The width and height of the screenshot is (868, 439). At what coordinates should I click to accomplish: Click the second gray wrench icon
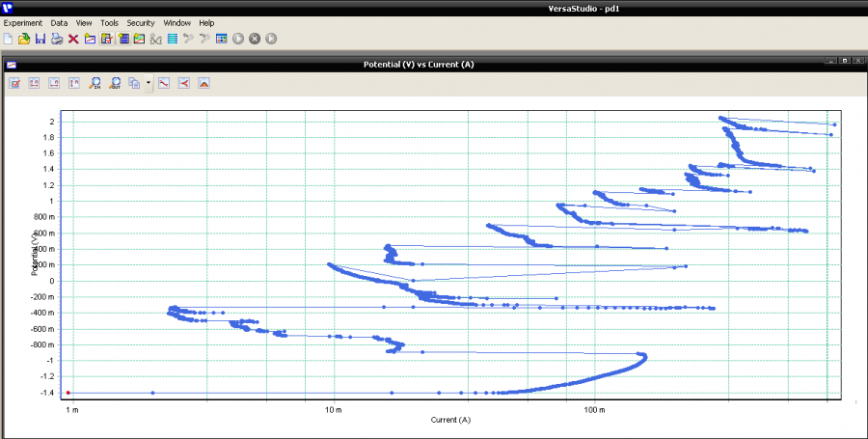tap(204, 39)
